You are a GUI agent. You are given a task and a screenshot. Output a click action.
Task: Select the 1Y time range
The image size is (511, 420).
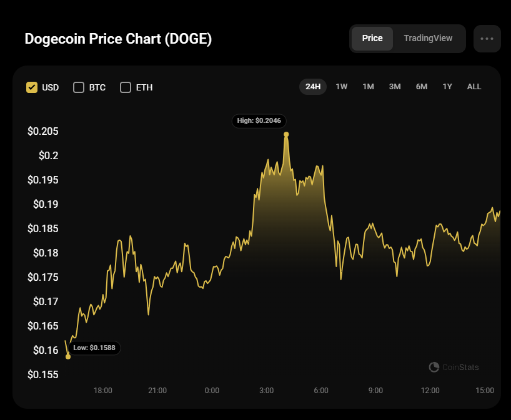point(447,87)
